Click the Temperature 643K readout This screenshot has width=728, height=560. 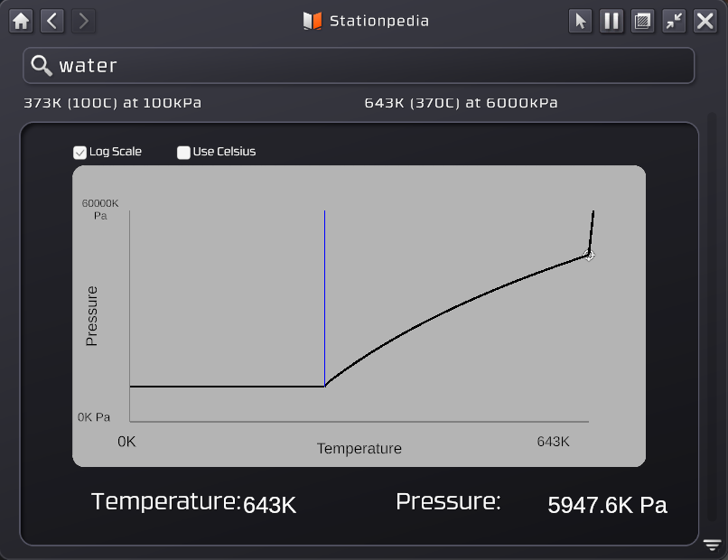point(269,504)
